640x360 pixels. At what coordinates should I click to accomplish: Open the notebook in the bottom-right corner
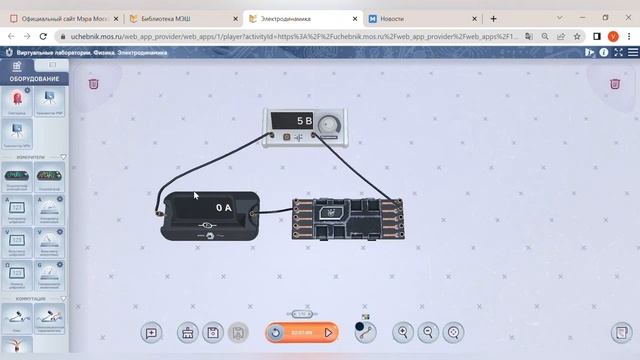click(622, 333)
